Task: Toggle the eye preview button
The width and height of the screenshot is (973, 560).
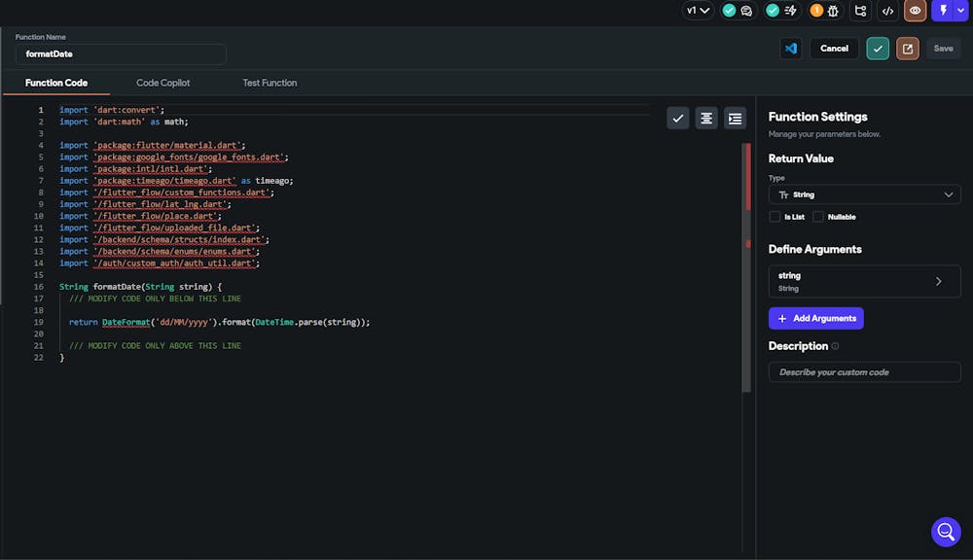Action: tap(915, 11)
